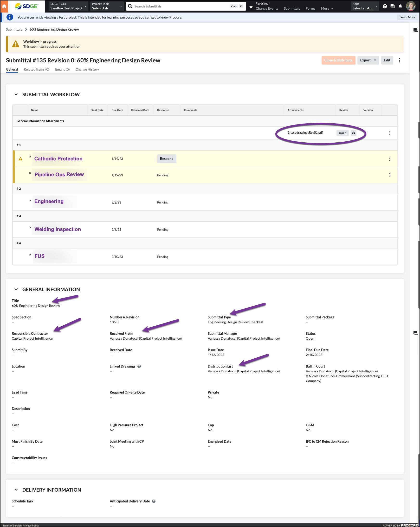Collapse the Submittal Workflow section
The width and height of the screenshot is (420, 527).
click(x=16, y=95)
